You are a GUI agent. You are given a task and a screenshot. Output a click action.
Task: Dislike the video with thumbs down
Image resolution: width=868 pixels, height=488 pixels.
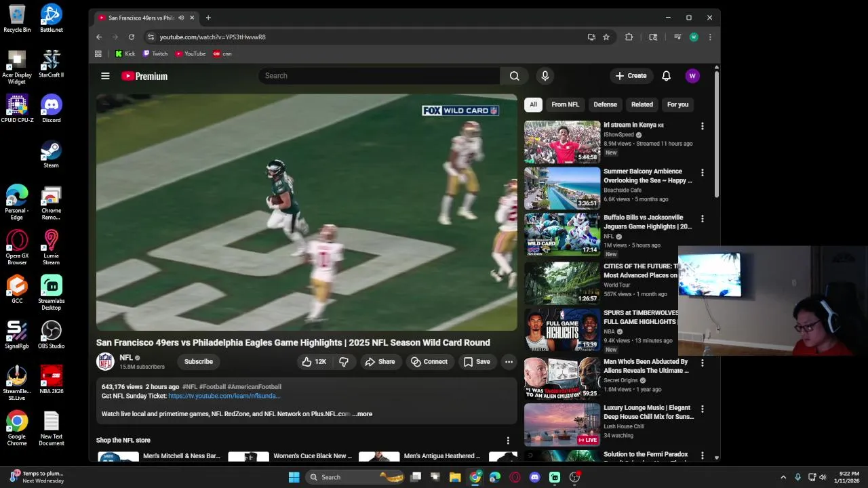[x=344, y=362]
